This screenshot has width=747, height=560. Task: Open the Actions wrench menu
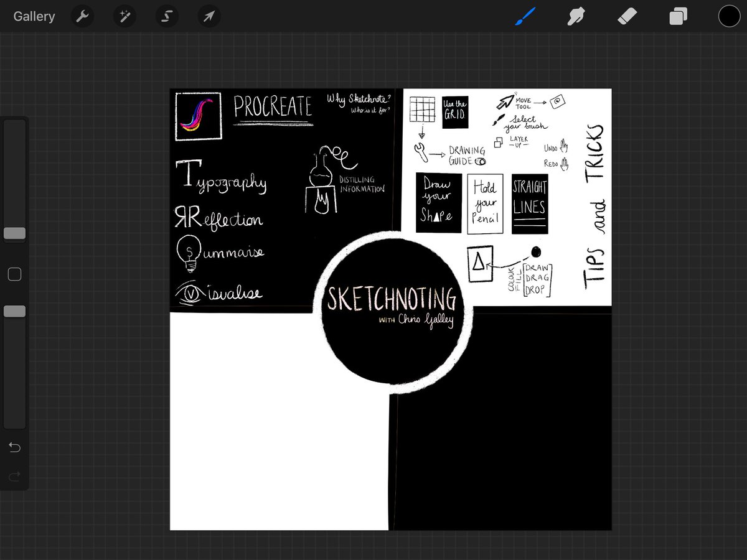point(82,16)
